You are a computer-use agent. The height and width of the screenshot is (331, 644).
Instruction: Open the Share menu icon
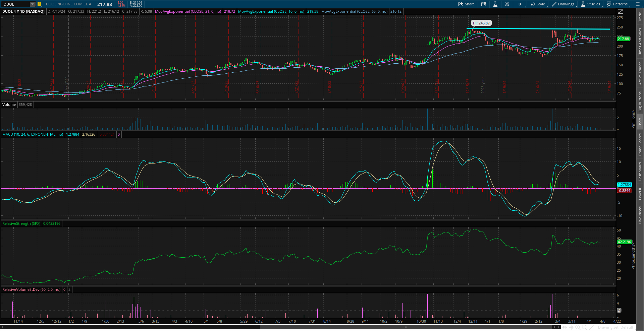pyautogui.click(x=461, y=4)
